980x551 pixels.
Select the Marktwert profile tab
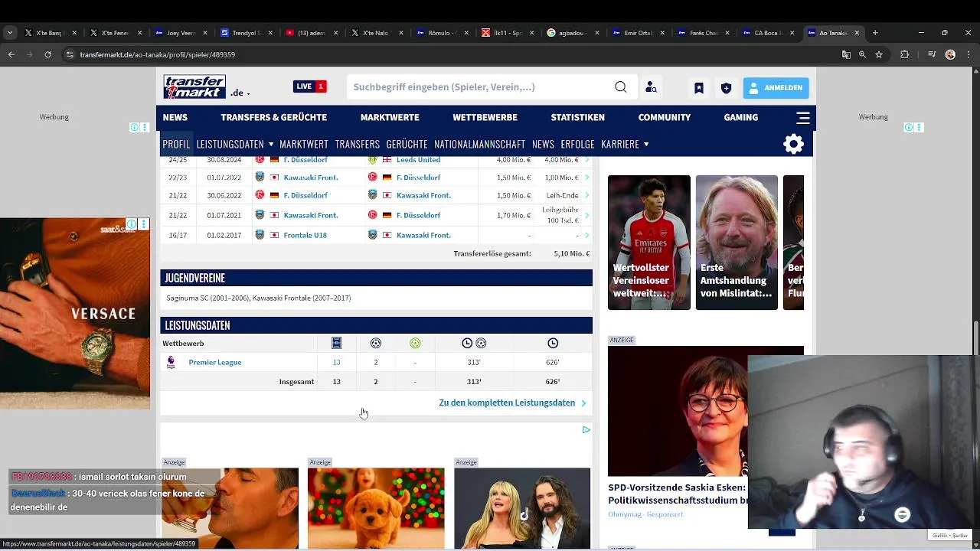point(304,144)
